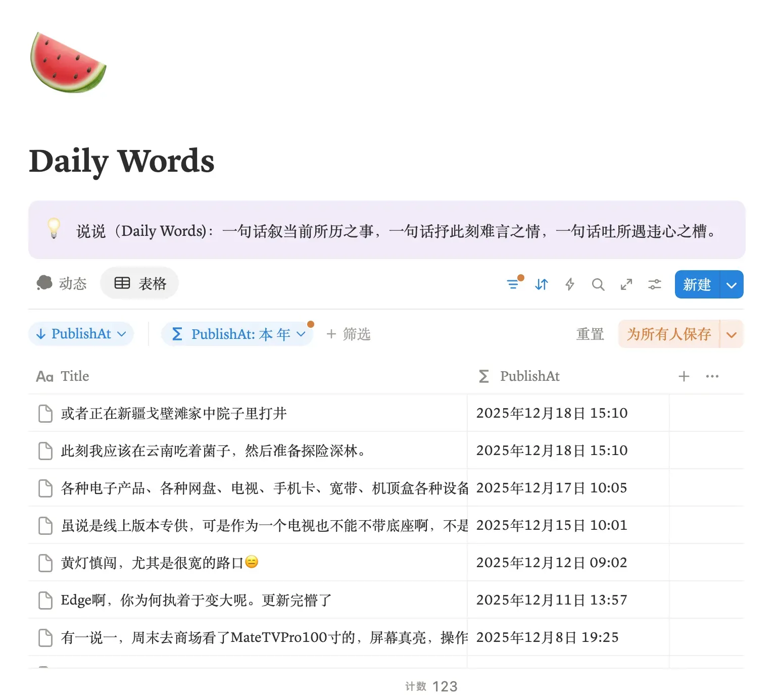Expand the 新建 button dropdown arrow
The width and height of the screenshot is (778, 700).
[732, 285]
